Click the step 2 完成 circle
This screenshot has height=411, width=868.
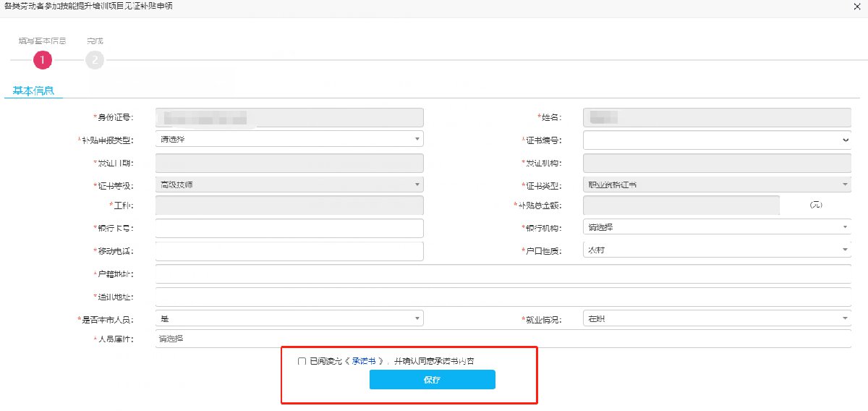click(95, 60)
